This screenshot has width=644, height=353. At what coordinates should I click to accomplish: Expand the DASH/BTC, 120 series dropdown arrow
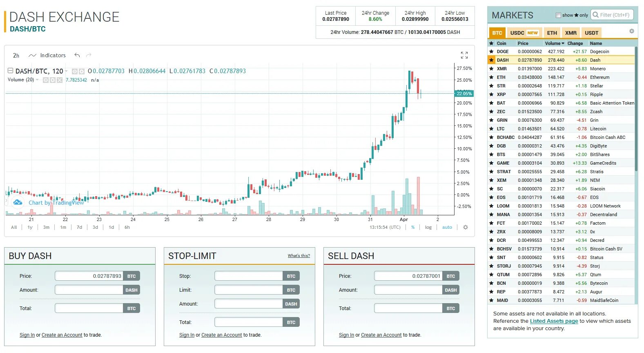pos(66,71)
